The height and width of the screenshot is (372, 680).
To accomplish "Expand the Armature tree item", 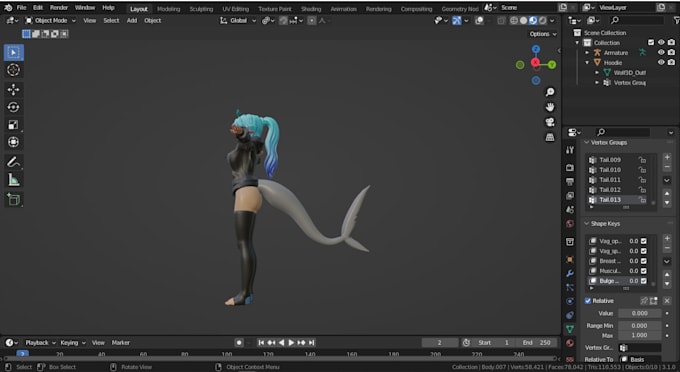I will pos(587,52).
